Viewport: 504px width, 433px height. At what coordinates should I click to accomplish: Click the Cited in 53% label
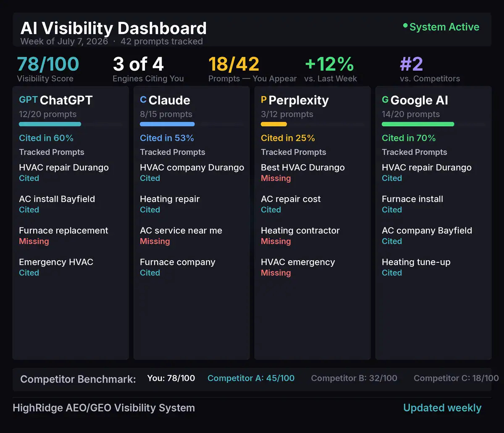[x=167, y=138]
